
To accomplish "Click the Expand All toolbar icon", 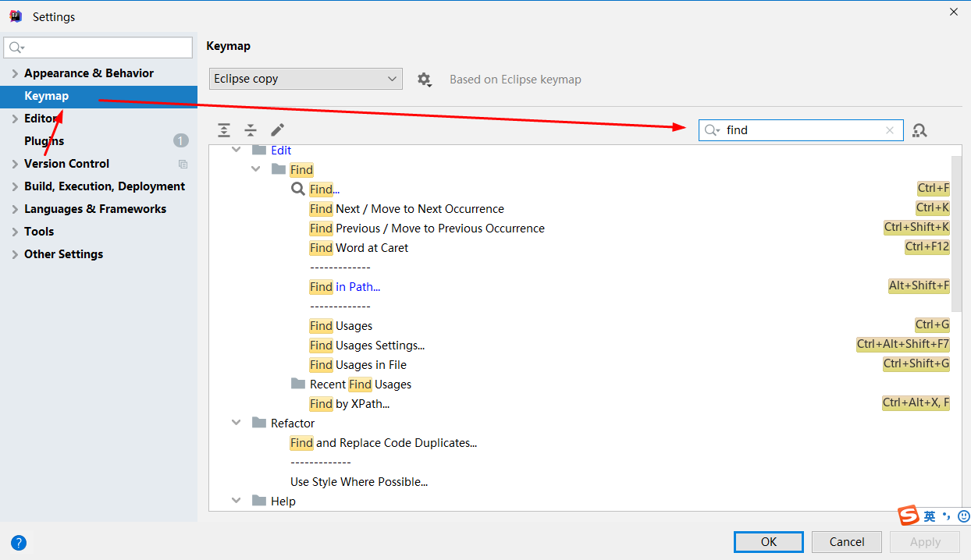I will point(224,130).
